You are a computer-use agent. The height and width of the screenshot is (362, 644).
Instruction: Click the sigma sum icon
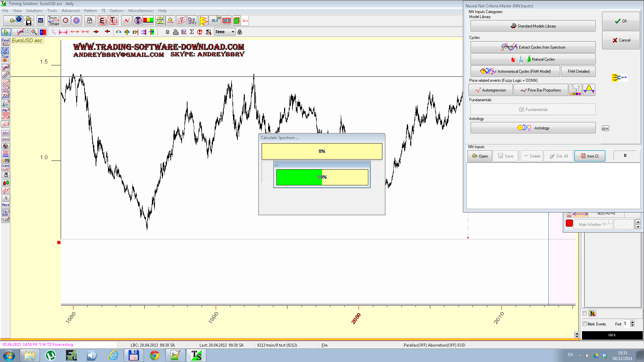[192, 32]
